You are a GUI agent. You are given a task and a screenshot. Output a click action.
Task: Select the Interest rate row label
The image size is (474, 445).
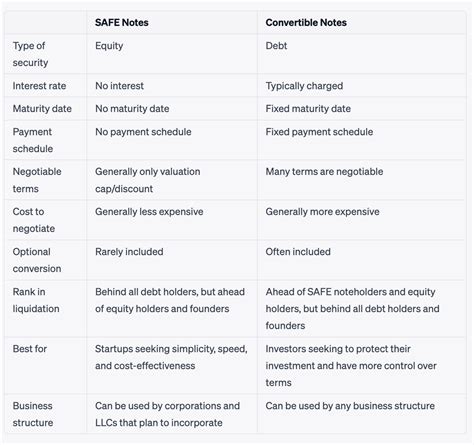[x=39, y=86]
